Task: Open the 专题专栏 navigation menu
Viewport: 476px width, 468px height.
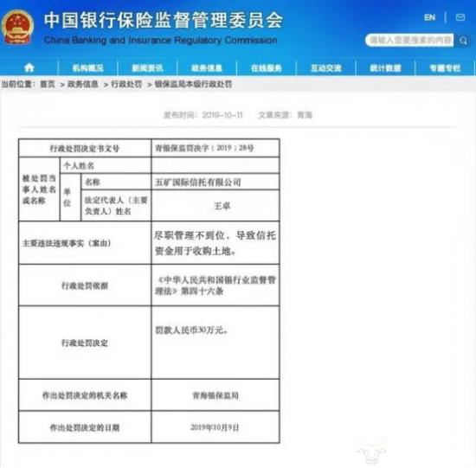Action: [x=445, y=68]
